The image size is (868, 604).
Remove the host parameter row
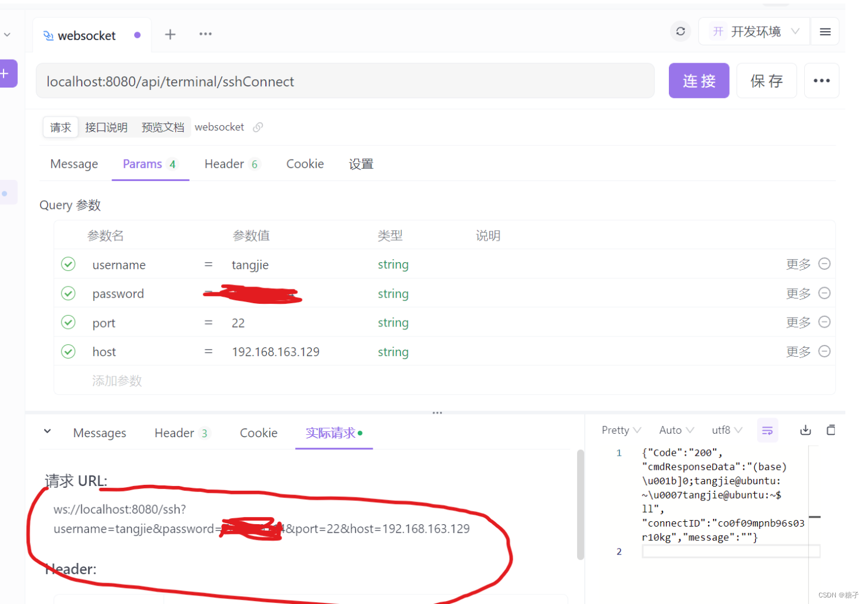point(824,351)
